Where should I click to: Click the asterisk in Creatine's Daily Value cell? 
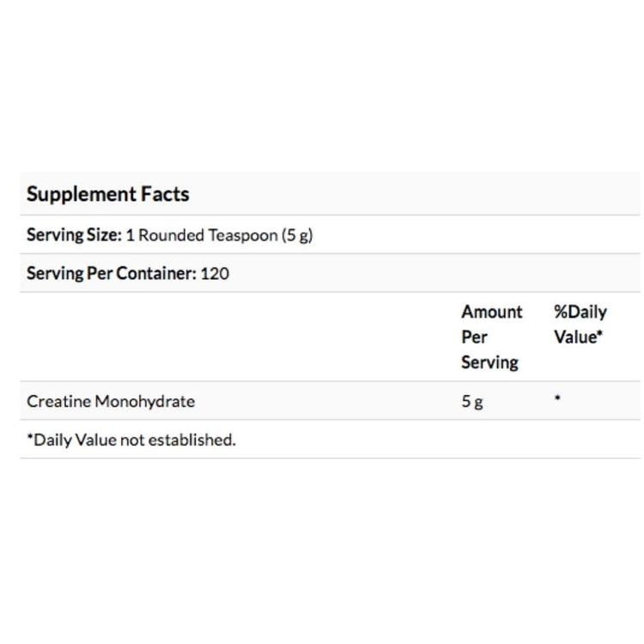point(557,399)
